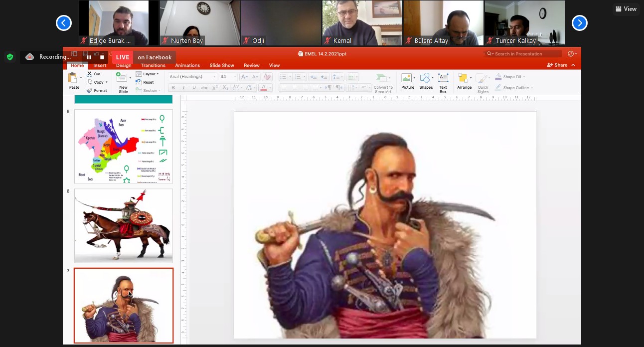The image size is (644, 347).
Task: Click the Cut scissors icon
Action: pos(90,74)
